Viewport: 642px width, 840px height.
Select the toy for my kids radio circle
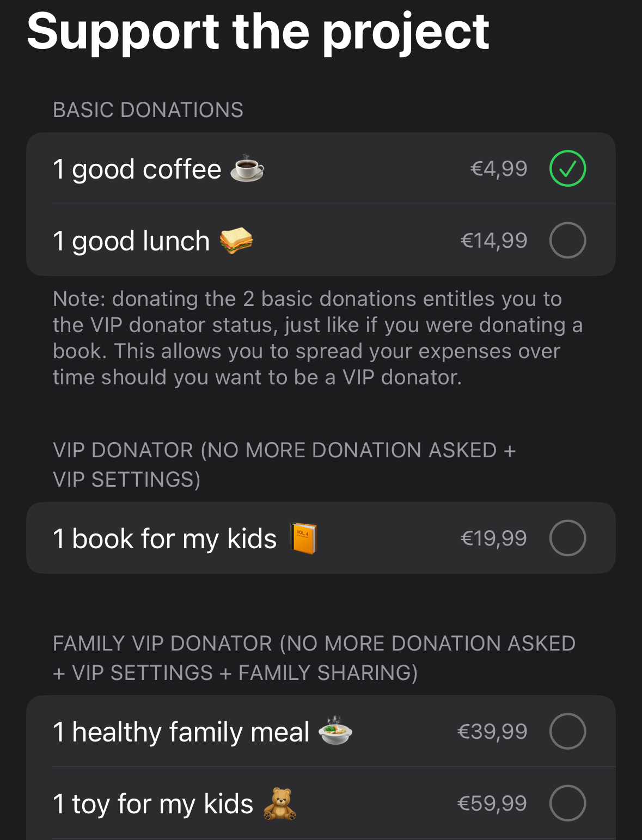[x=567, y=803]
